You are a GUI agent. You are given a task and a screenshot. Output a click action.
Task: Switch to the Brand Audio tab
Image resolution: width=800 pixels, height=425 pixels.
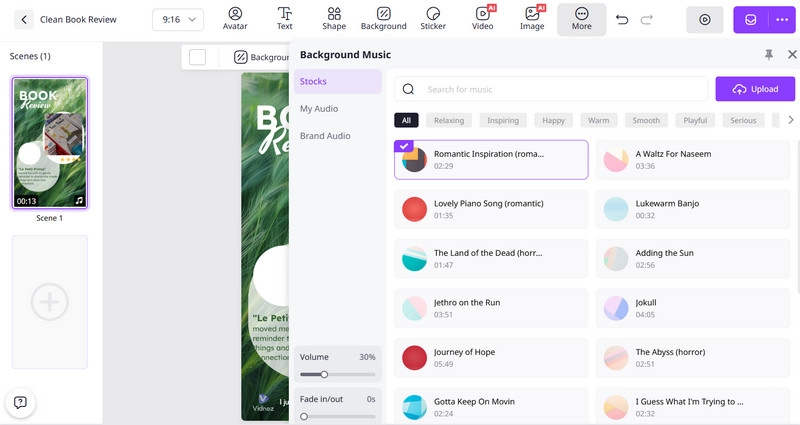click(325, 135)
